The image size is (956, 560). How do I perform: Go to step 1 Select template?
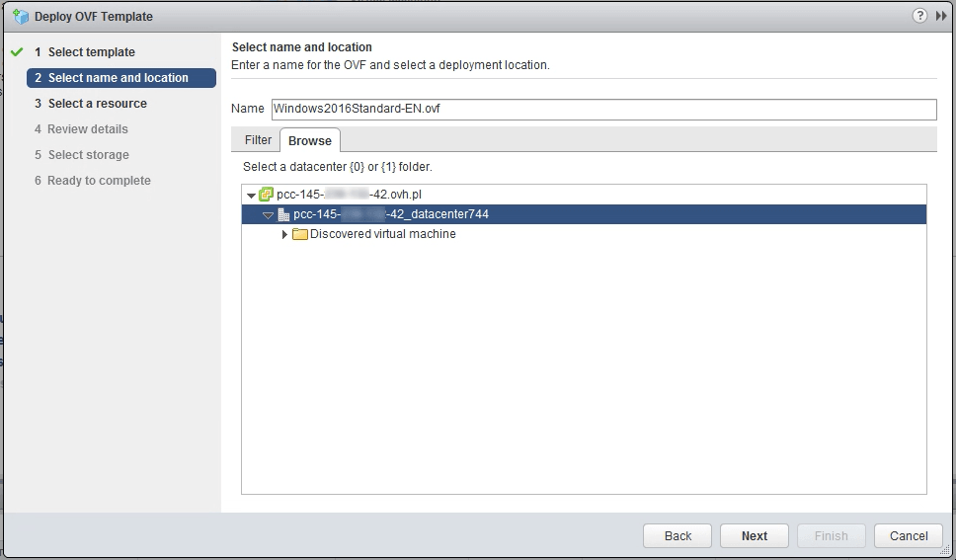(x=92, y=51)
